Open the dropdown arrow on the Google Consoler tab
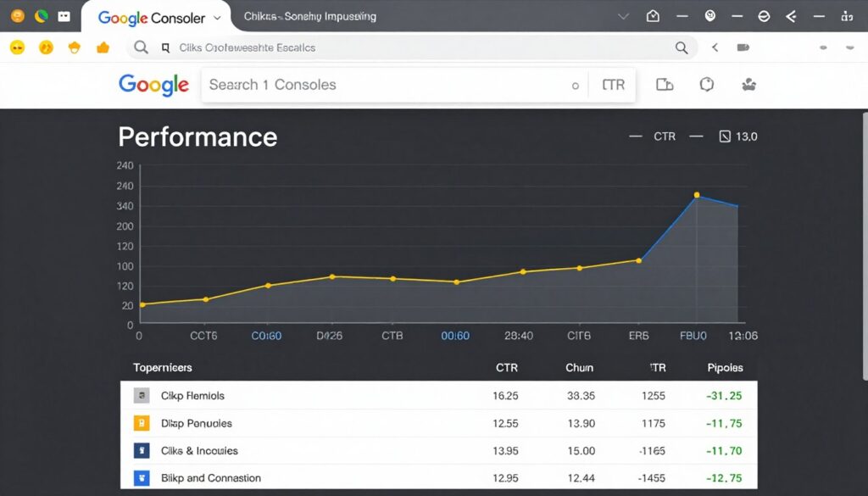Image resolution: width=868 pixels, height=496 pixels. 218,18
